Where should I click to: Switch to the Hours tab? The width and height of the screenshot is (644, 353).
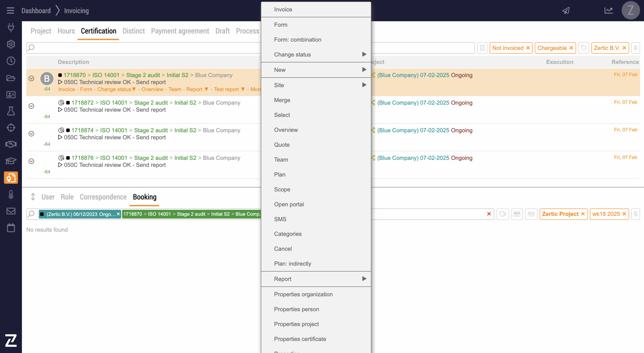coord(66,31)
